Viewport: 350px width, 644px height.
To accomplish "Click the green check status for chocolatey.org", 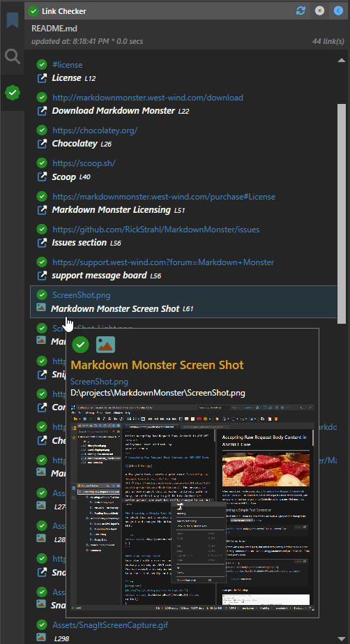I will pyautogui.click(x=41, y=130).
